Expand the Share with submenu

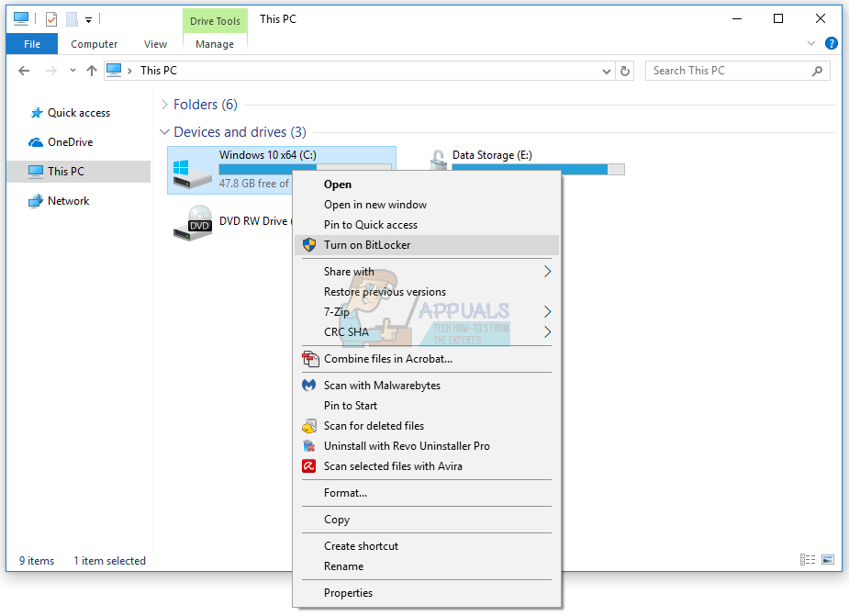coord(427,272)
